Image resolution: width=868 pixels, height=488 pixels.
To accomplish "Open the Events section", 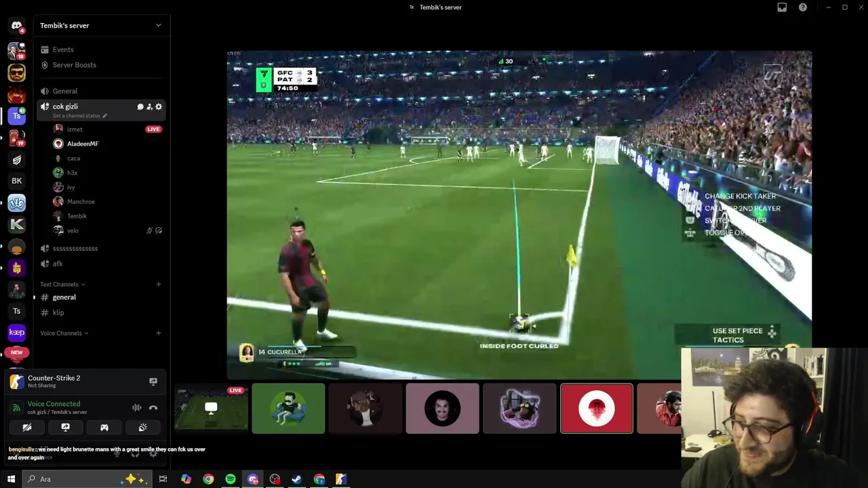I will [x=102, y=49].
